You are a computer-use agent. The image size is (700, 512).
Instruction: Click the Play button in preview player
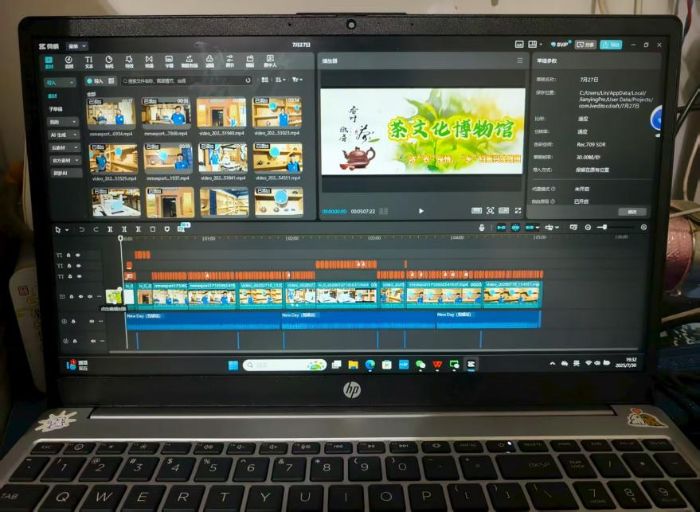point(421,211)
